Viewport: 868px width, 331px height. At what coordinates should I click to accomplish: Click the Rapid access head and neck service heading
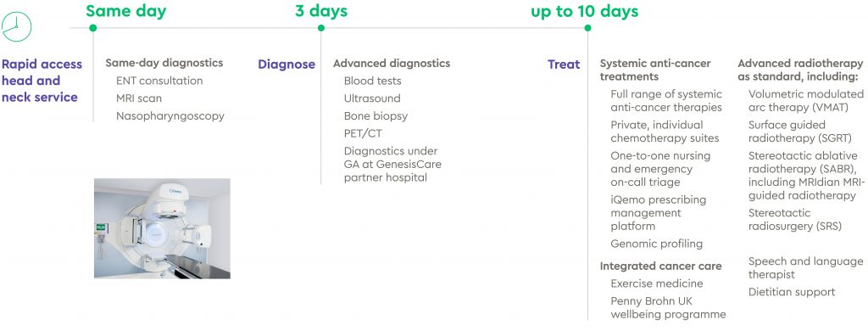click(x=42, y=81)
